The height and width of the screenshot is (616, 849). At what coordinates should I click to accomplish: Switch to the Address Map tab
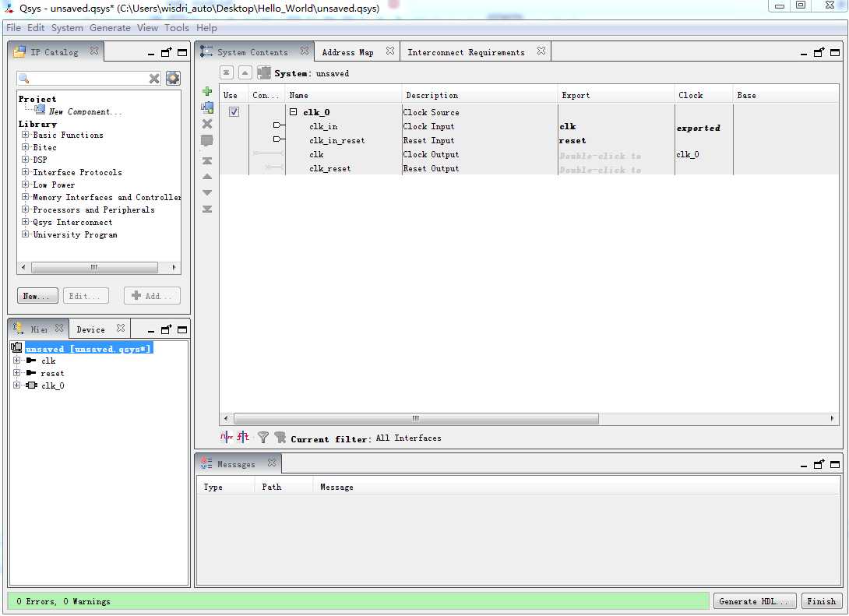coord(347,52)
